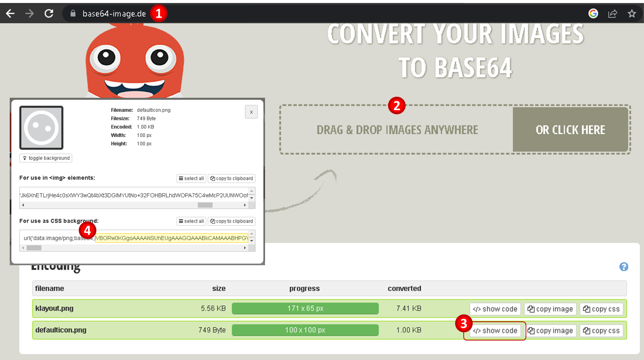Viewport: 644px width, 360px height.
Task: Click the padlock site info icon
Action: (x=73, y=14)
